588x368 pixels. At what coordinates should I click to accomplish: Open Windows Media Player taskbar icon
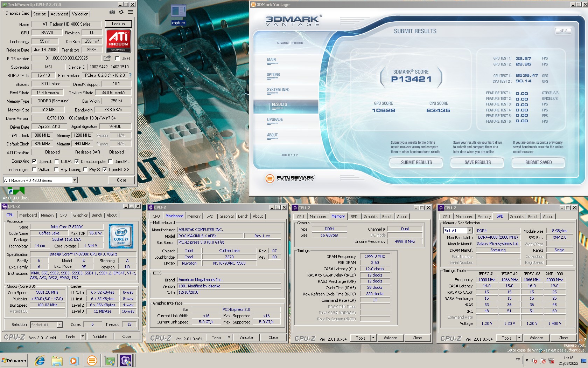pos(73,360)
